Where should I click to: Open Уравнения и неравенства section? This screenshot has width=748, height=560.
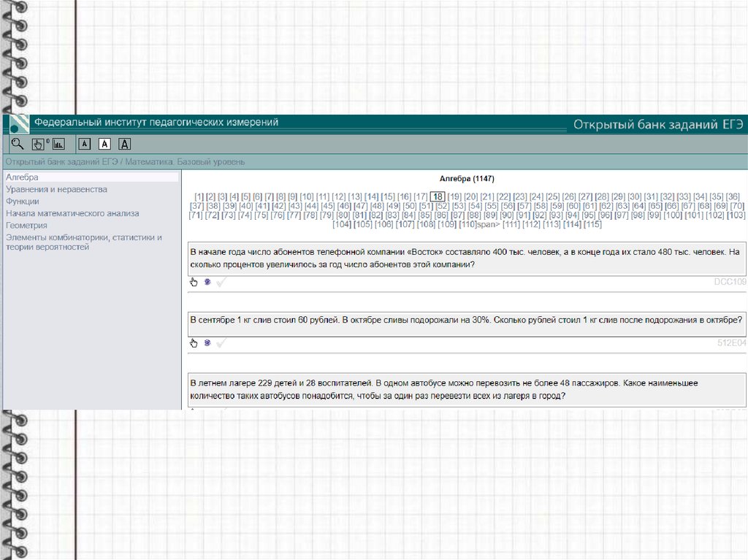(56, 190)
